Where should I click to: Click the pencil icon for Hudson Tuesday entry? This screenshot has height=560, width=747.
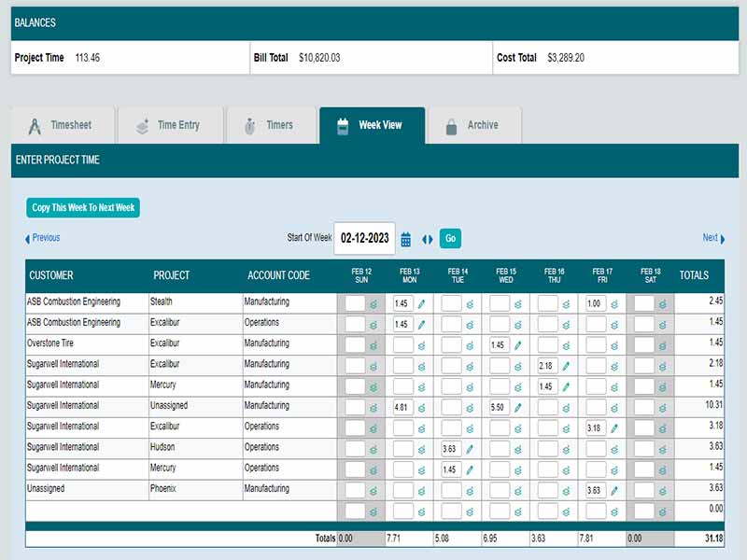[x=472, y=447]
